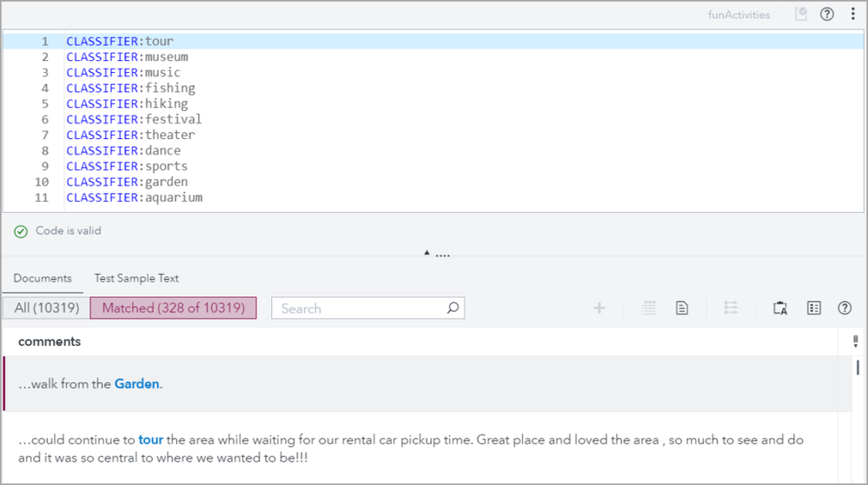The height and width of the screenshot is (485, 868).
Task: Open the three-dot more options menu
Action: pyautogui.click(x=853, y=14)
